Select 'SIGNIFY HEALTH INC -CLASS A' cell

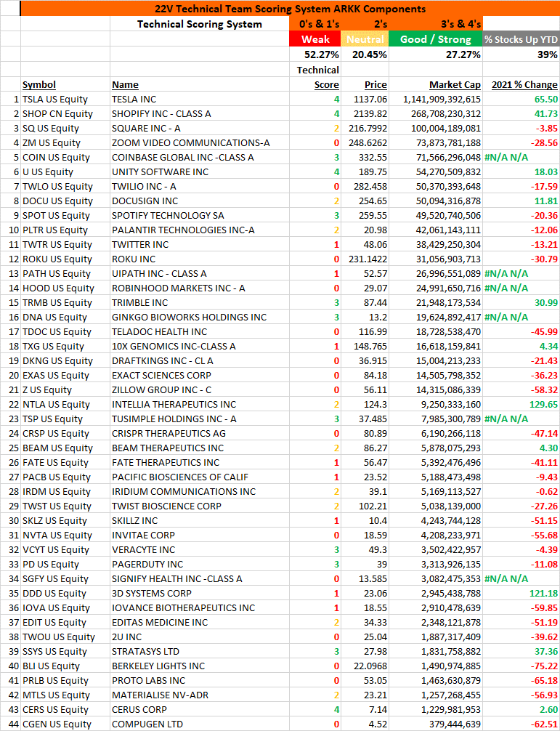(x=200, y=578)
